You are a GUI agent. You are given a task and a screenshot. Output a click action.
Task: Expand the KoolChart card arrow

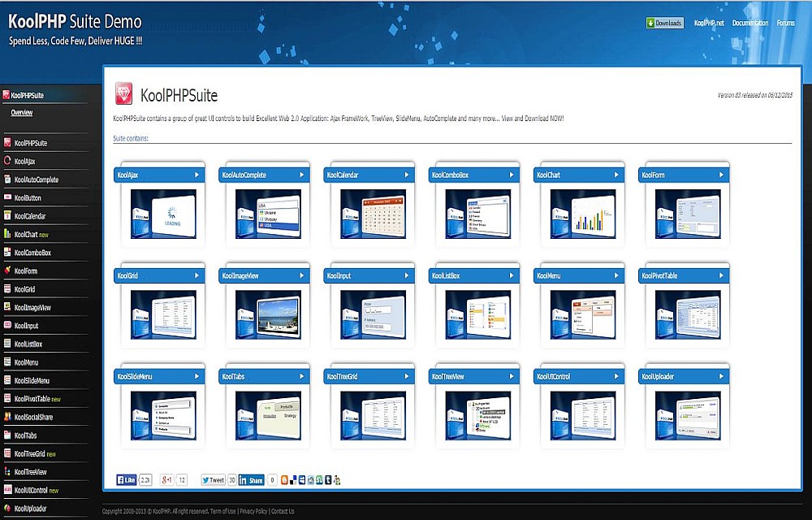click(x=616, y=175)
